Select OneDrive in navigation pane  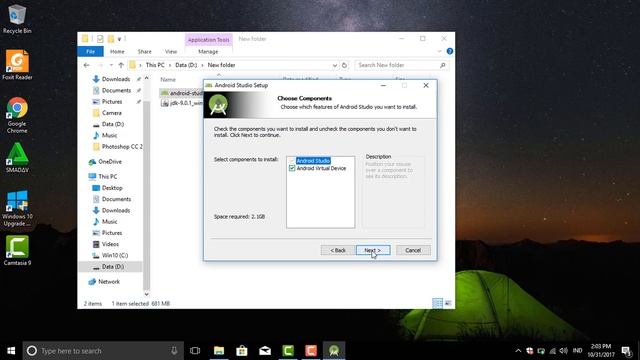(x=110, y=162)
